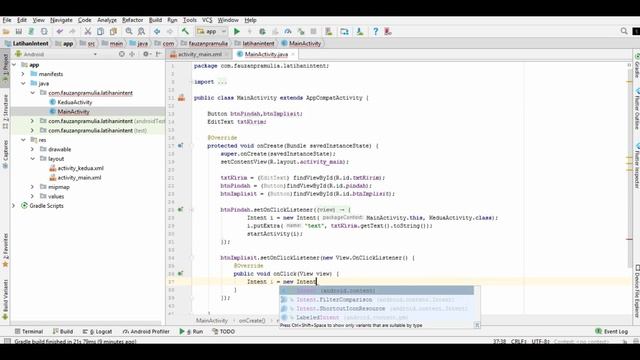Image resolution: width=640 pixels, height=360 pixels.
Task: Click the fauzanpramulia breadcrumb in navigation bar
Action: 208,43
